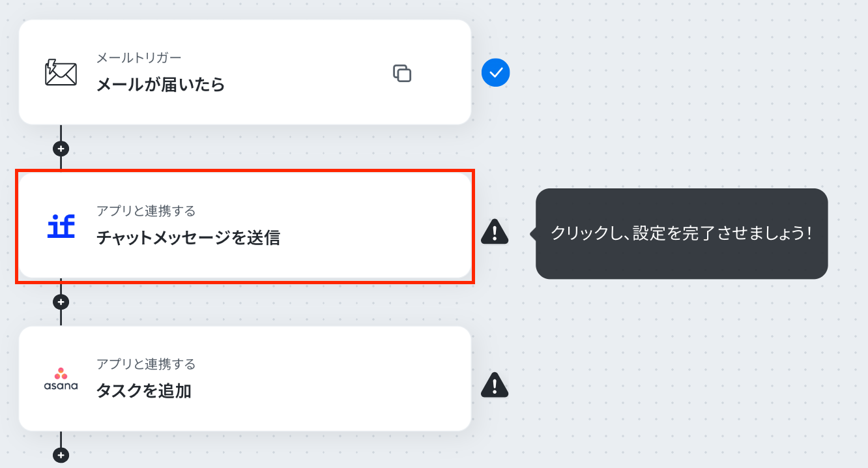Click the warning icon beside タスクを追加
The height and width of the screenshot is (468, 868).
coord(495,385)
